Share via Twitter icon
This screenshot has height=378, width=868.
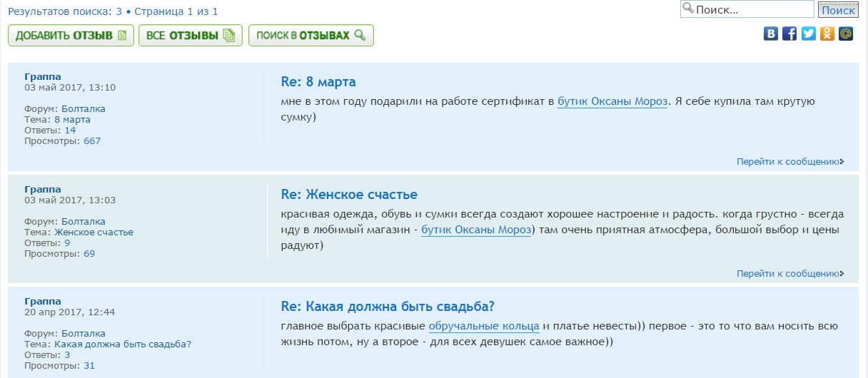(x=808, y=34)
